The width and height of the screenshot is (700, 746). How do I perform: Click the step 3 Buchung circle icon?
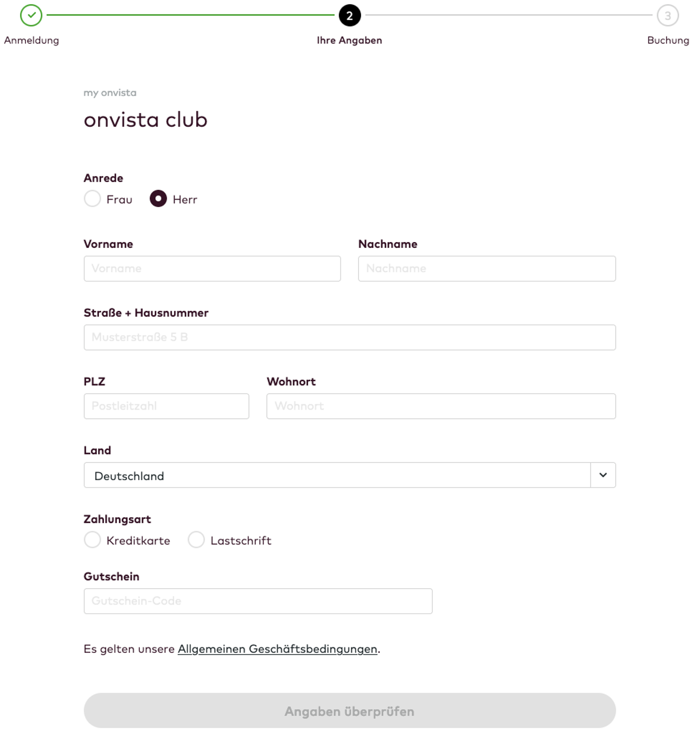click(668, 15)
